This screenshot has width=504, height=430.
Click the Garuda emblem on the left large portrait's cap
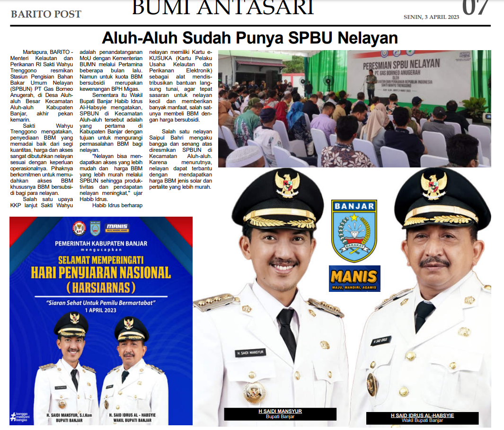click(287, 184)
